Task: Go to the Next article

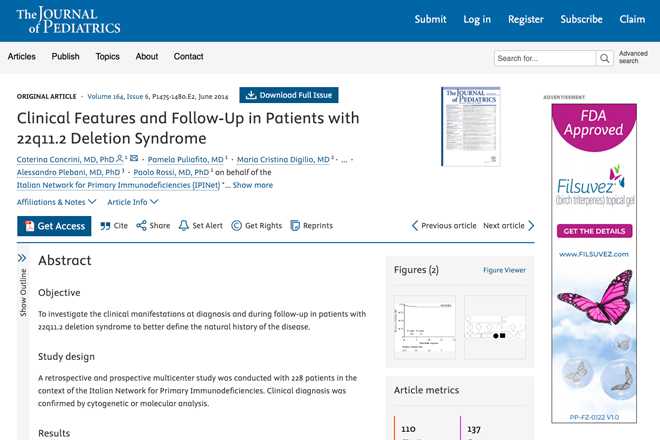Action: (509, 226)
